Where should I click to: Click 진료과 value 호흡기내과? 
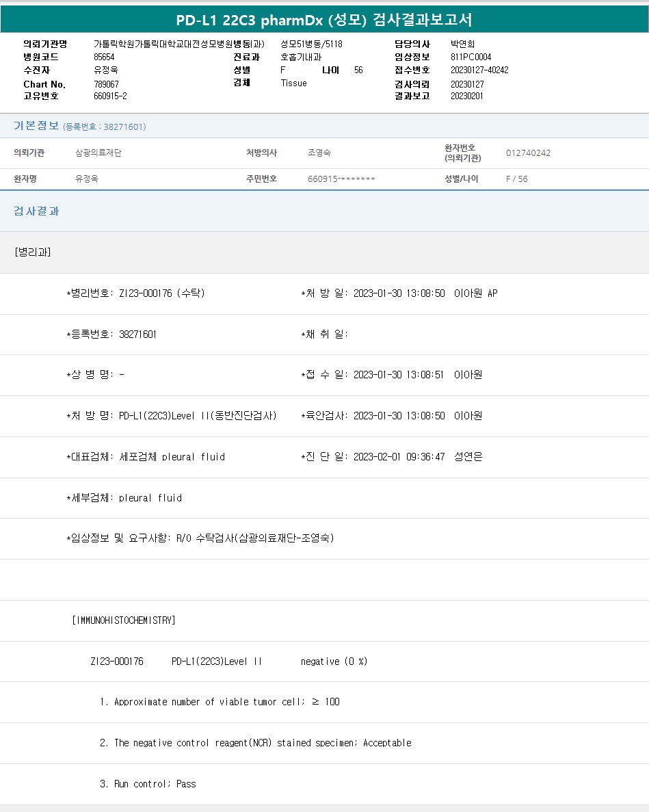[301, 57]
